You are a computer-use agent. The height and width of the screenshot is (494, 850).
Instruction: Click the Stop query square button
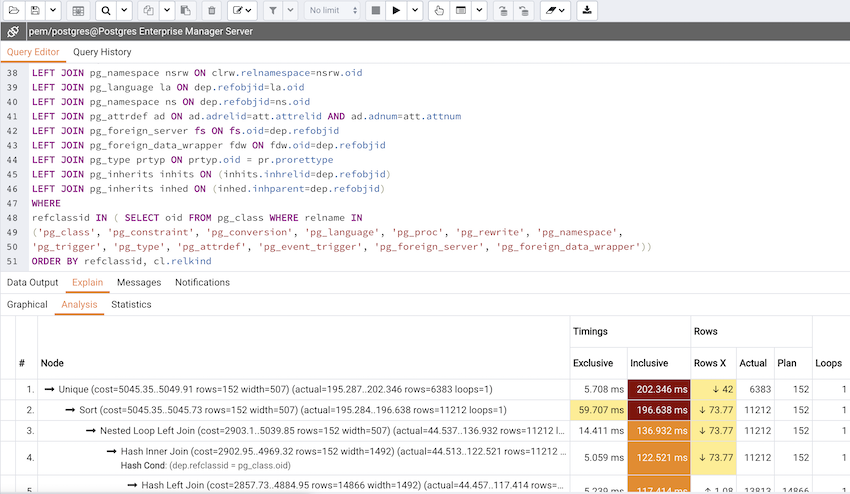tap(375, 10)
